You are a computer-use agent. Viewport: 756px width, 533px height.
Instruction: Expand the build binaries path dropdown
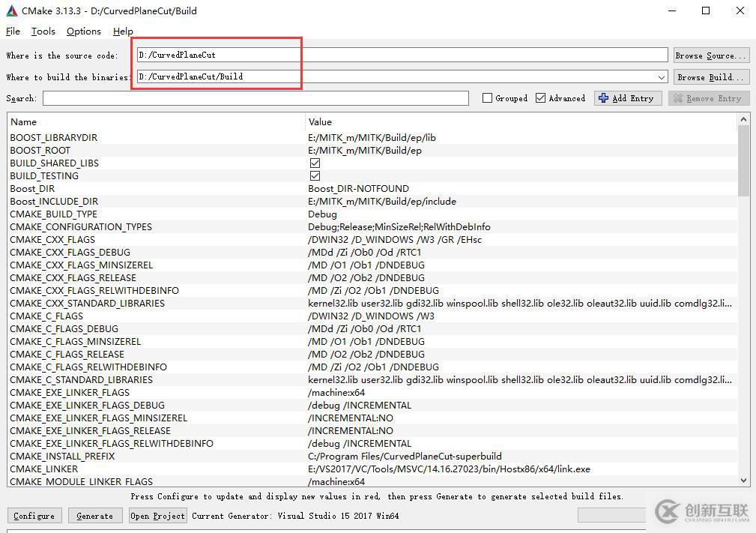tap(662, 77)
